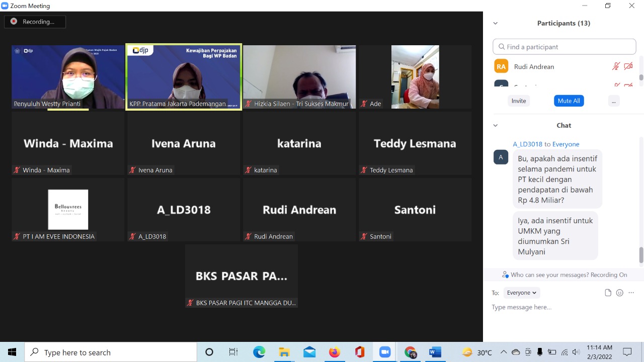Screen dimensions: 644x362
Task: Click the Find a participant search field
Action: coord(564,47)
